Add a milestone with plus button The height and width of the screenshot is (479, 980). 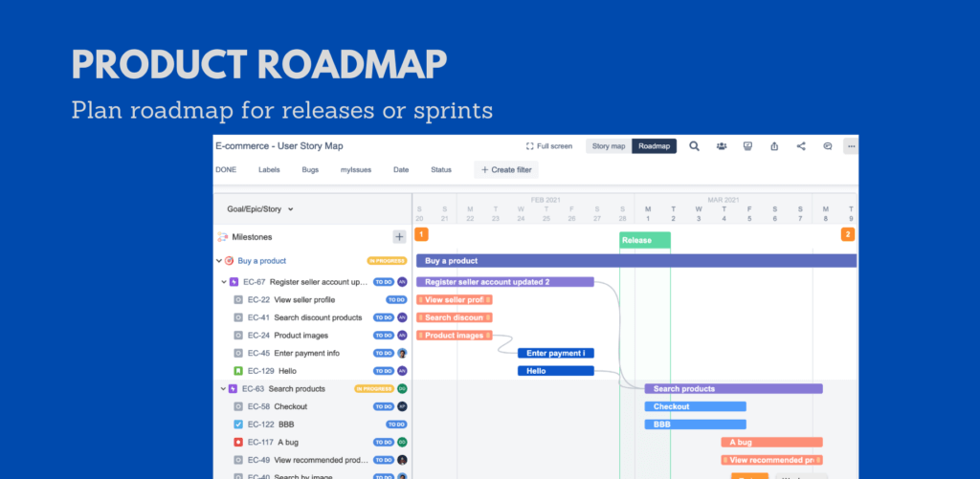pyautogui.click(x=399, y=237)
